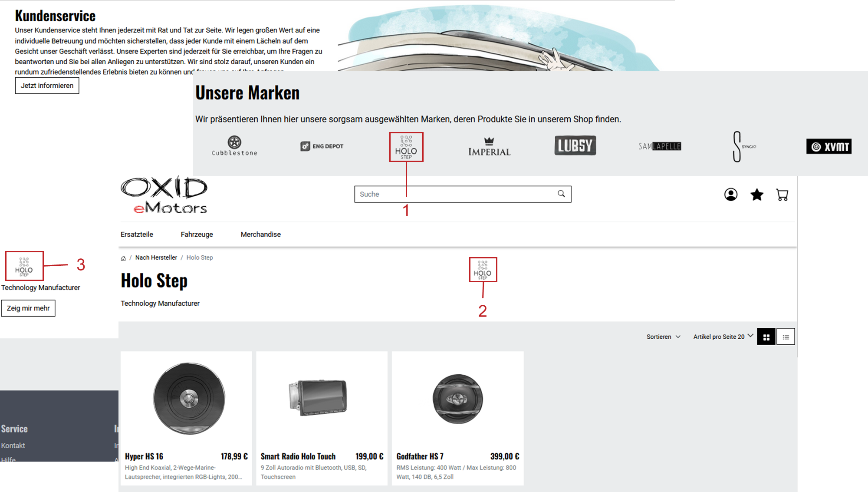The height and width of the screenshot is (492, 868).
Task: Open the LUBSY brand logo
Action: [x=575, y=145]
